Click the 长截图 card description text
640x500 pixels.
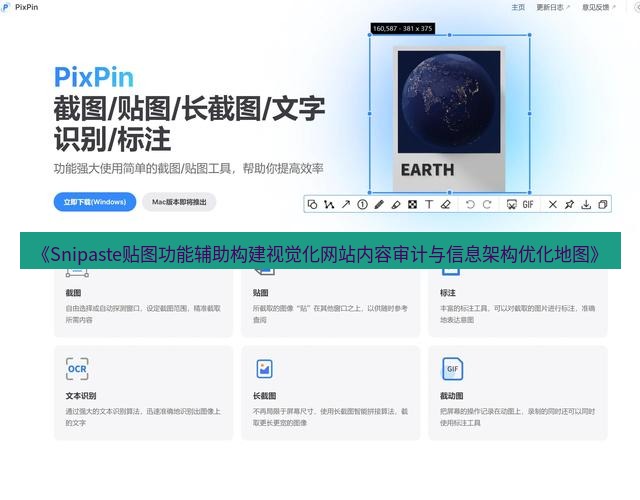(330, 417)
